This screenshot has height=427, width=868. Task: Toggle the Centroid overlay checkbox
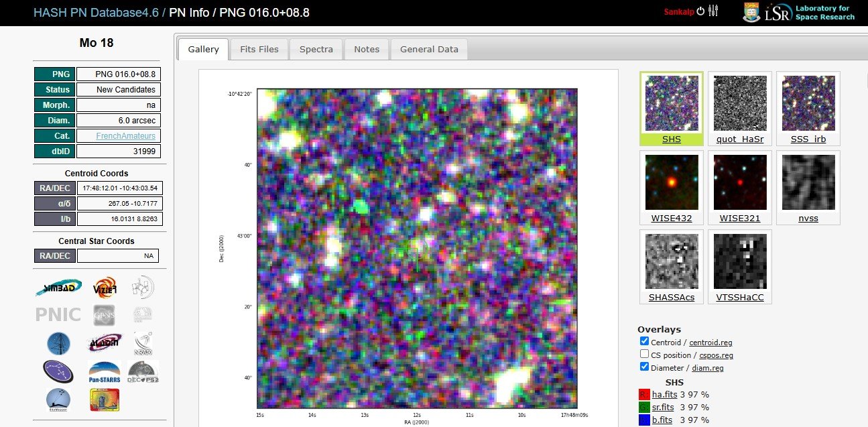pos(644,342)
